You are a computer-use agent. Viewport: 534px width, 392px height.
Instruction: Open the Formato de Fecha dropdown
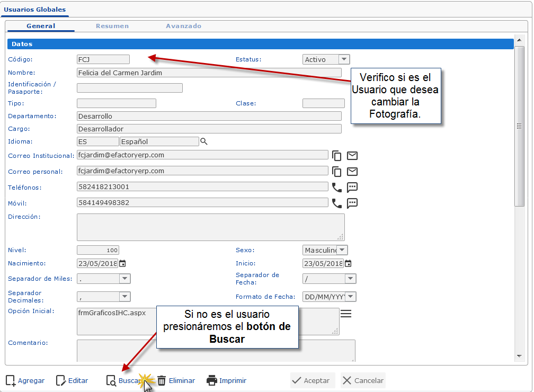[350, 297]
